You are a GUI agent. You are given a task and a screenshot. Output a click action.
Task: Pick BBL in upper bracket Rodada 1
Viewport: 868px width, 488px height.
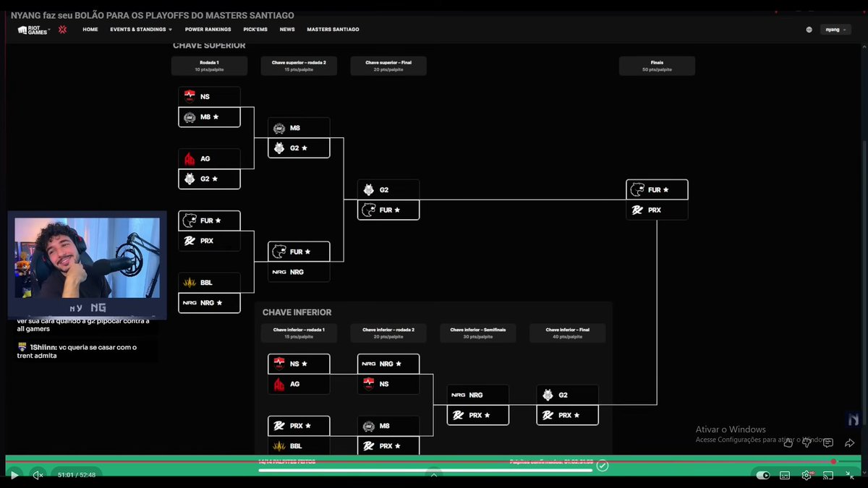click(x=209, y=282)
